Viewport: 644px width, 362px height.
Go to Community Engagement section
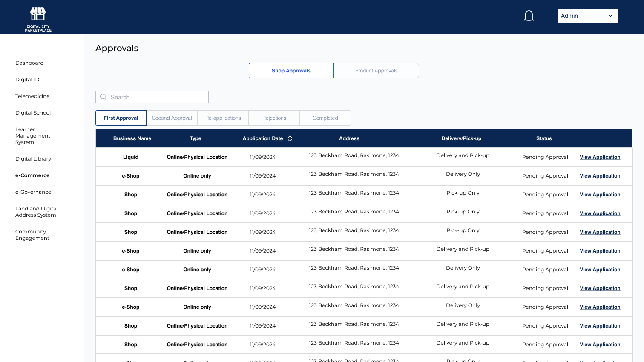(32, 235)
